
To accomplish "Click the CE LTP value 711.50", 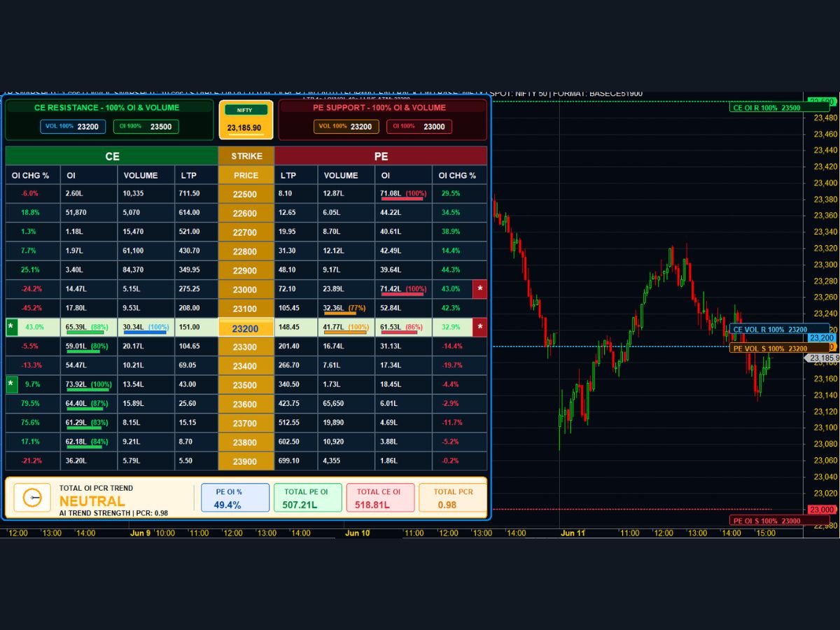I will click(190, 193).
